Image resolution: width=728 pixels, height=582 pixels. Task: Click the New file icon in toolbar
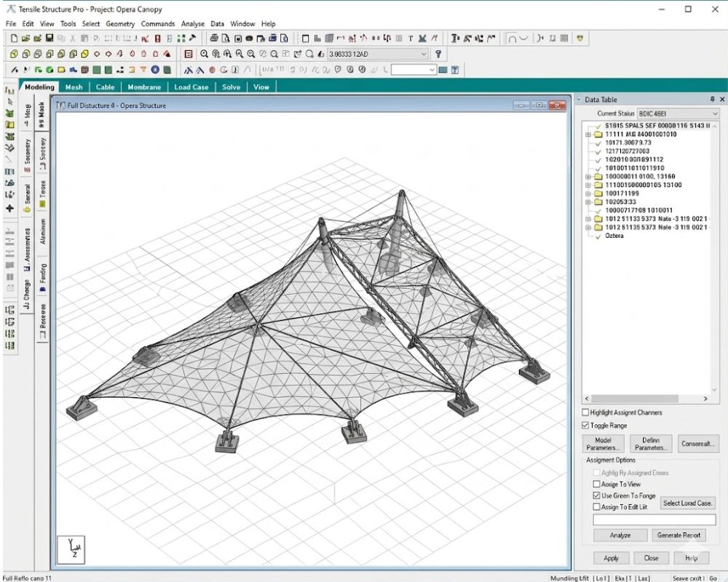coord(15,39)
